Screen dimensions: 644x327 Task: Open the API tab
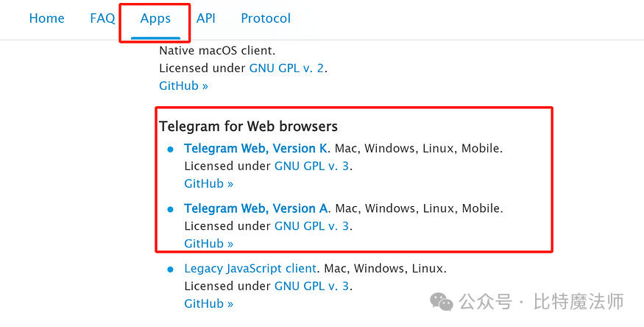coord(206,18)
